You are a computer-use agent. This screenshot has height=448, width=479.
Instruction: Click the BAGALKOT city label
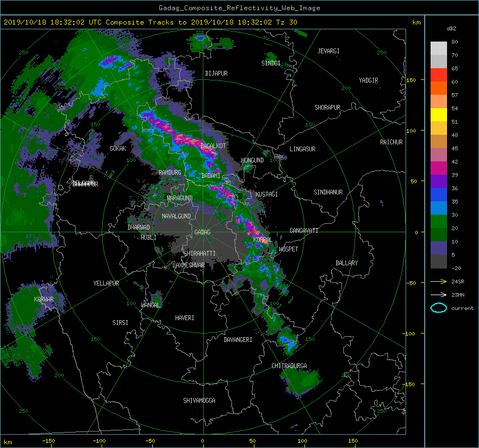click(213, 146)
